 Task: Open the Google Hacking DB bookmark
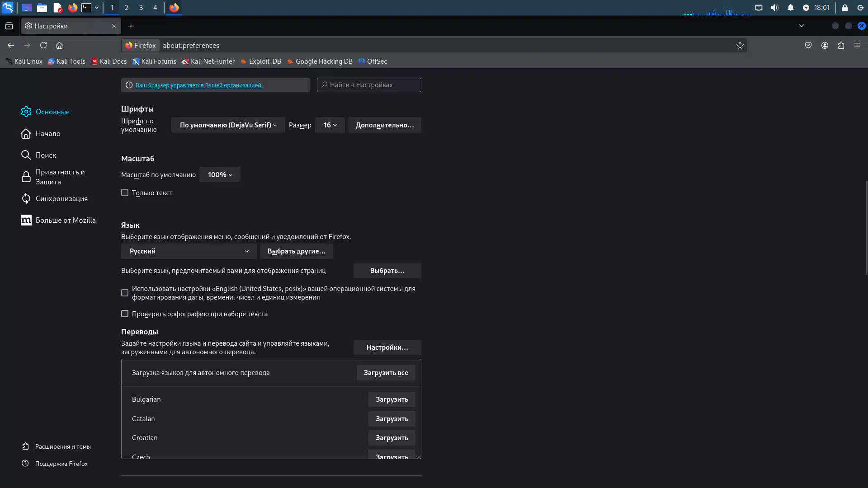pos(319,61)
